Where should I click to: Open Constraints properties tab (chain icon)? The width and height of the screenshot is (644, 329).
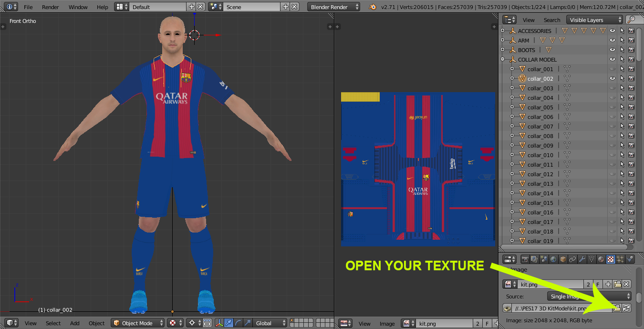572,259
